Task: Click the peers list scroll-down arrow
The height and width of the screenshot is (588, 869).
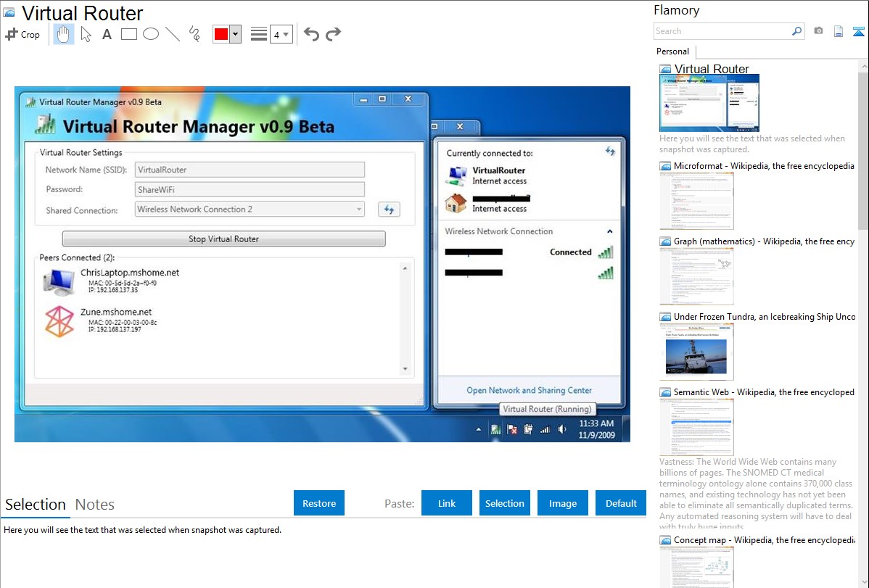Action: pos(405,369)
